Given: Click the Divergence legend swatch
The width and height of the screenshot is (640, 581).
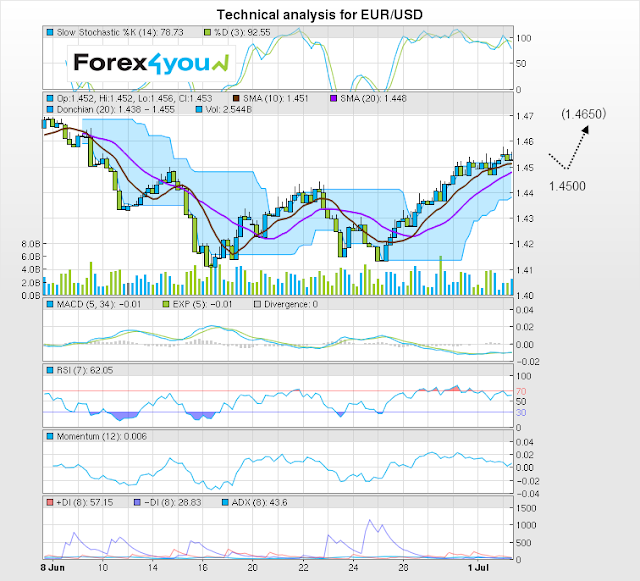Looking at the screenshot, I should point(257,305).
